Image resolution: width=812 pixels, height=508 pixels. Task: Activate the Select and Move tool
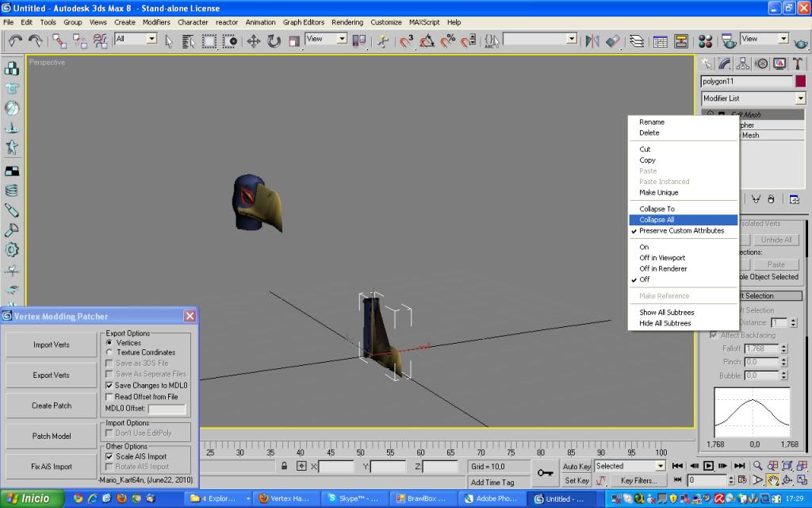(253, 41)
